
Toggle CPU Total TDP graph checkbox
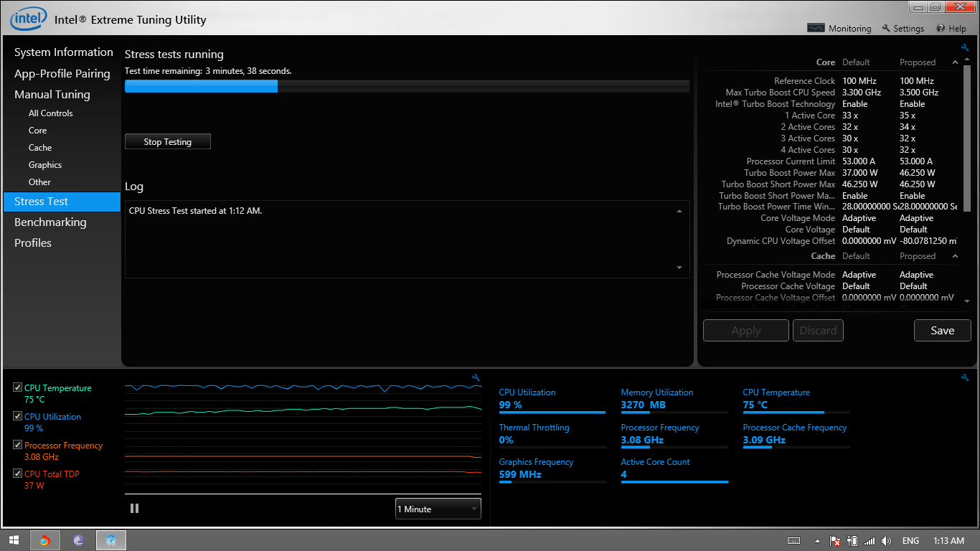coord(17,474)
